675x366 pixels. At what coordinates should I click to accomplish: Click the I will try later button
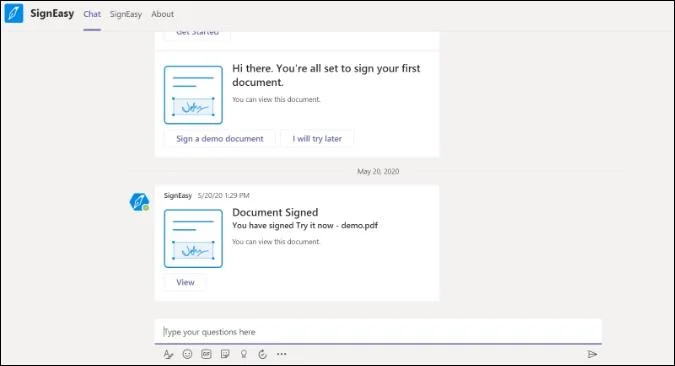coord(317,139)
